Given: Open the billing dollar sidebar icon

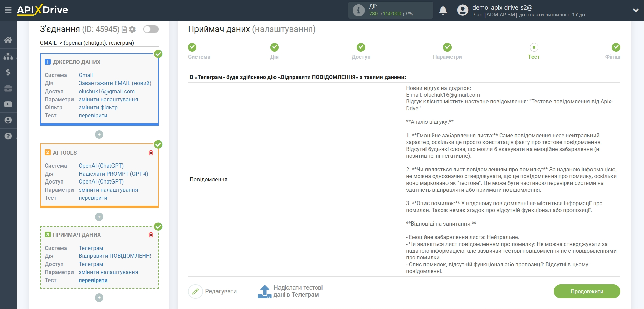Looking at the screenshot, I should pyautogui.click(x=8, y=72).
